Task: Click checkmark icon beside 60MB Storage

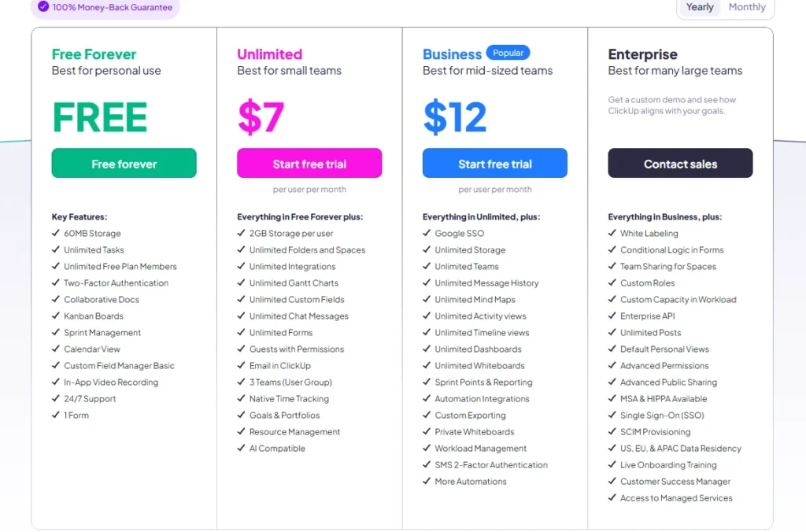Action: pos(56,233)
